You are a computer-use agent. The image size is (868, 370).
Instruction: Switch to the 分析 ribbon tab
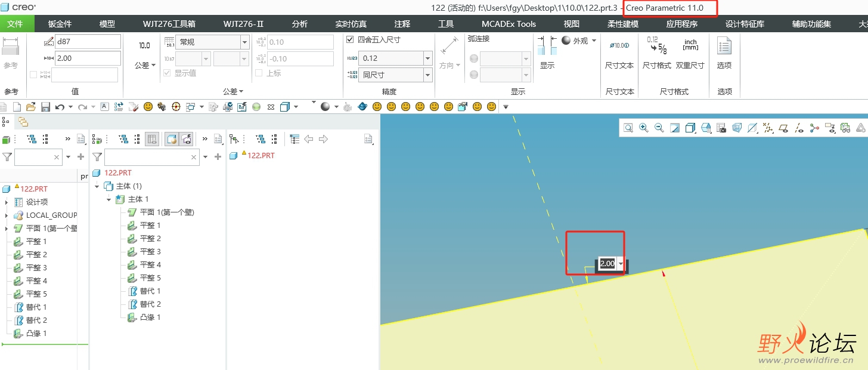(x=300, y=24)
